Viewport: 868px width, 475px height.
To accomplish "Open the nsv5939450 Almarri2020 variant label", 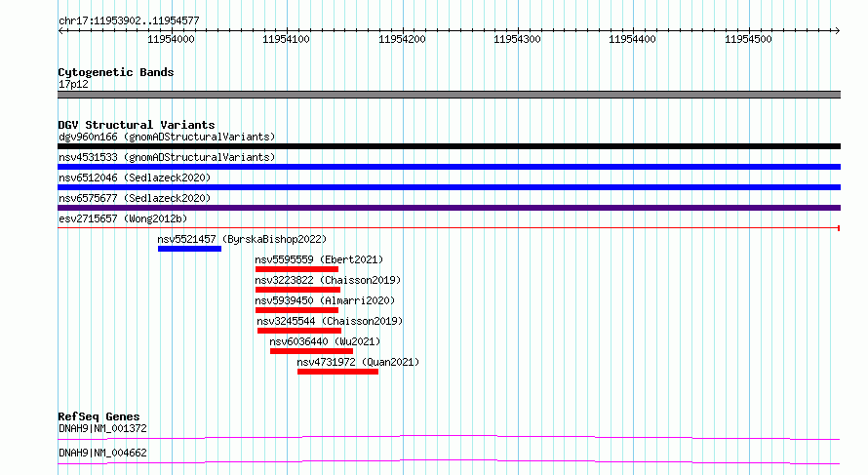I will 325,300.
